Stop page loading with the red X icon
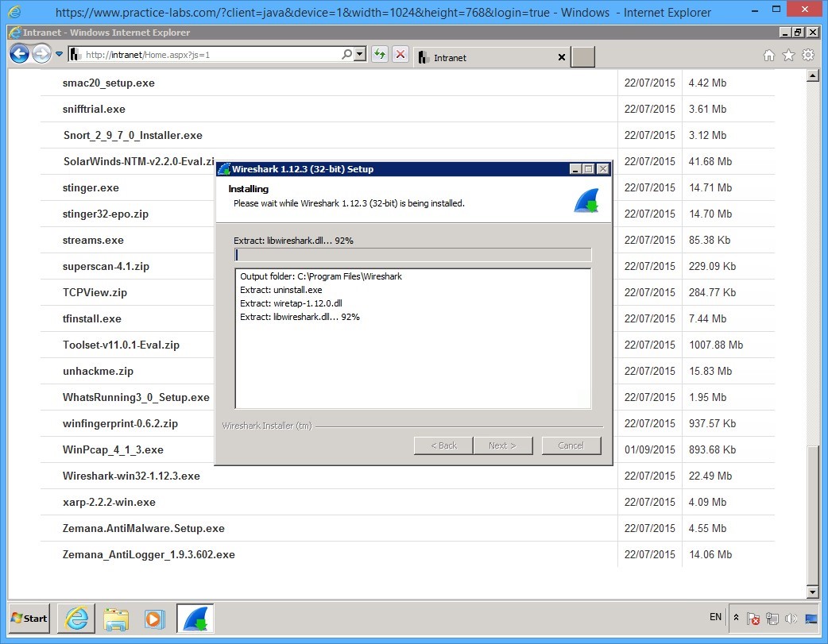 click(400, 54)
